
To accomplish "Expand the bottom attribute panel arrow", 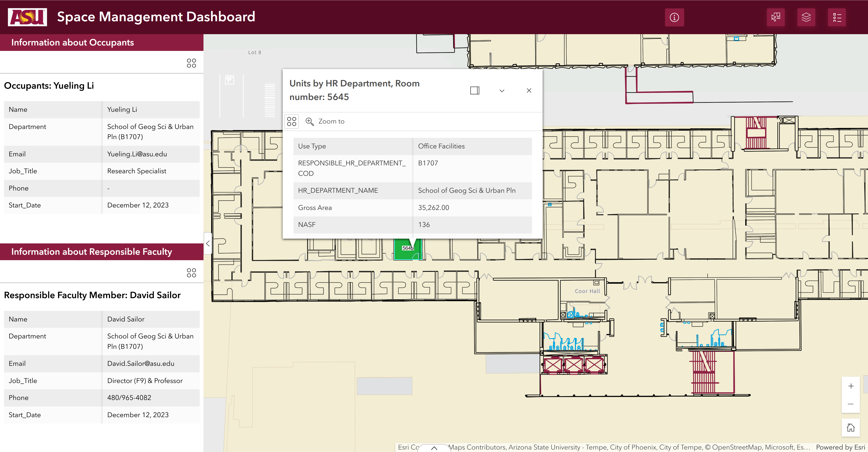I will coord(434,448).
